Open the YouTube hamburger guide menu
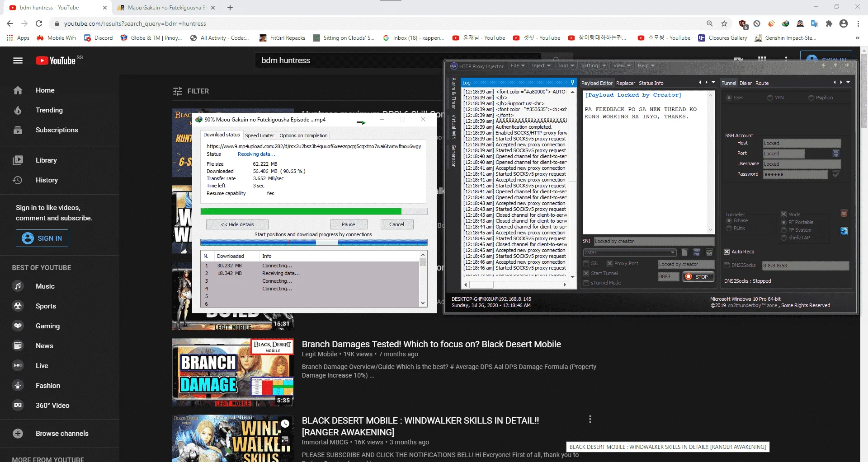The image size is (868, 462). pyautogui.click(x=18, y=61)
